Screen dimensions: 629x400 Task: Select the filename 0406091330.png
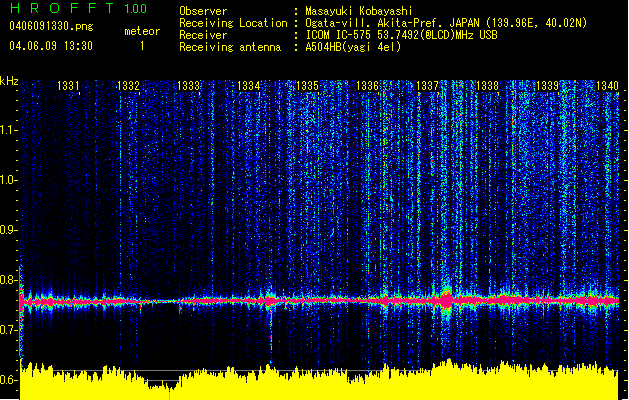(x=51, y=27)
